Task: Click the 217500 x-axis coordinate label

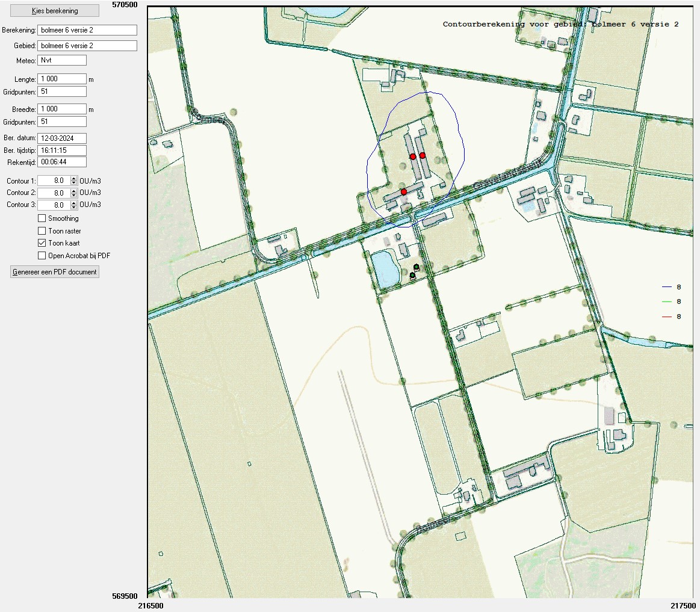Action: pyautogui.click(x=683, y=606)
